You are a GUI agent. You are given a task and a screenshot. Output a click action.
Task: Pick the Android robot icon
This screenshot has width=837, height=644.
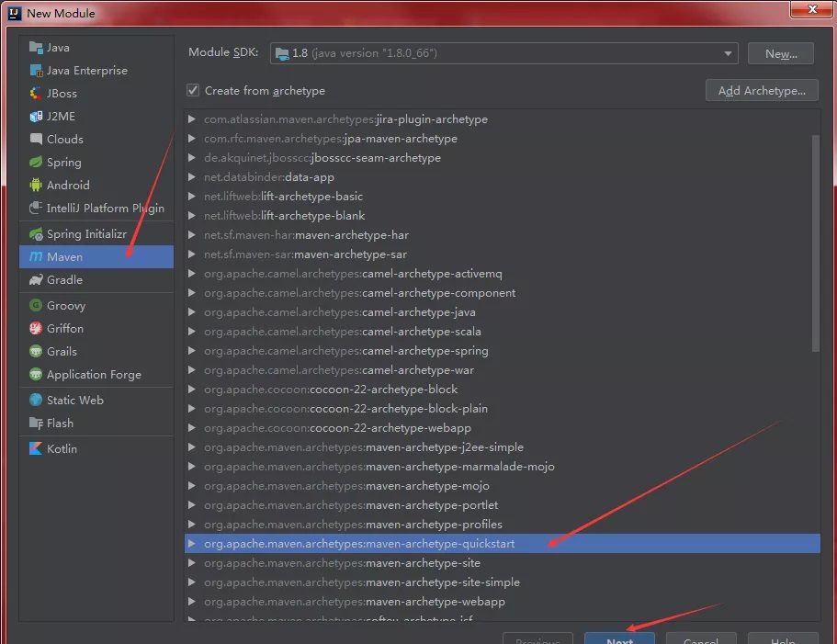point(36,186)
